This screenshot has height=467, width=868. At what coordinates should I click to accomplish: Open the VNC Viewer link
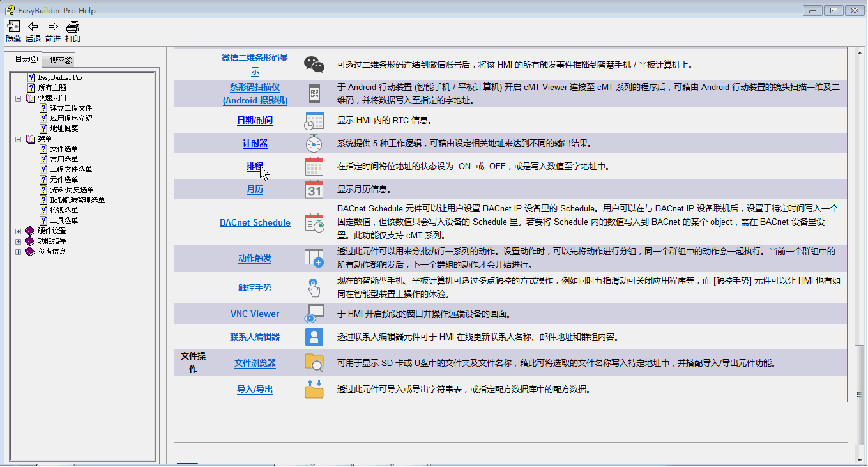pos(255,314)
